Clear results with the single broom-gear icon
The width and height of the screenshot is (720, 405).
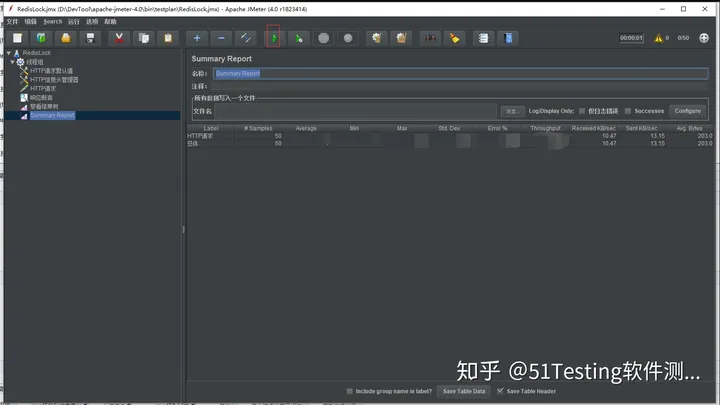pyautogui.click(x=377, y=38)
